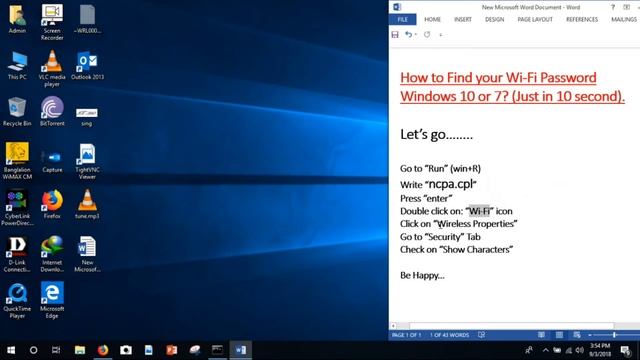Viewport: 640px width, 360px height.
Task: Open the DESIGN ribbon tab
Action: coord(494,20)
